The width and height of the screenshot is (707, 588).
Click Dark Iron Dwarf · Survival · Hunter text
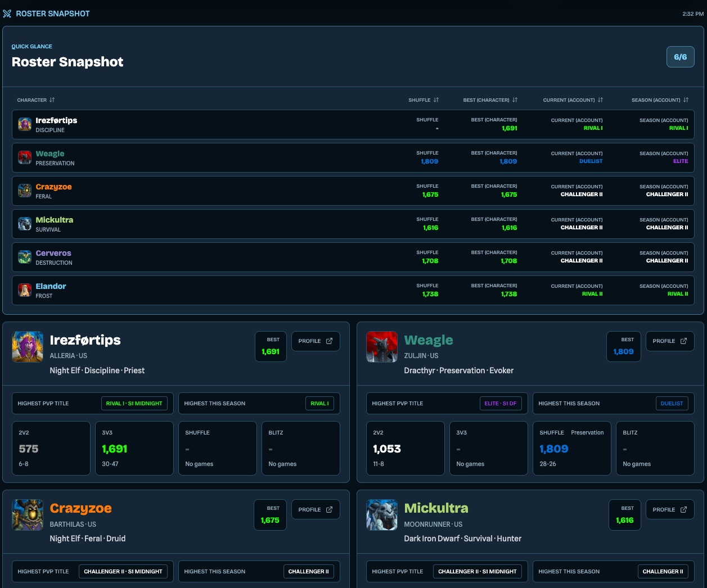click(462, 539)
